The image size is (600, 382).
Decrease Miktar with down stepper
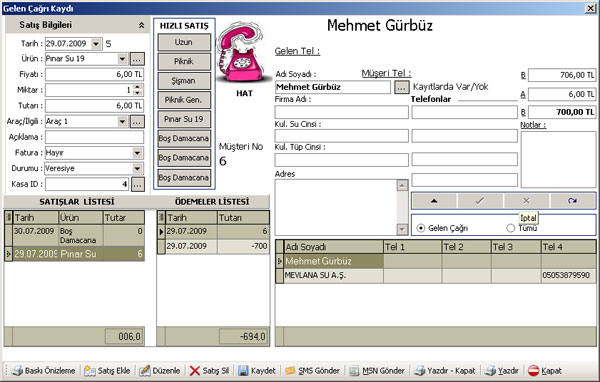(138, 93)
